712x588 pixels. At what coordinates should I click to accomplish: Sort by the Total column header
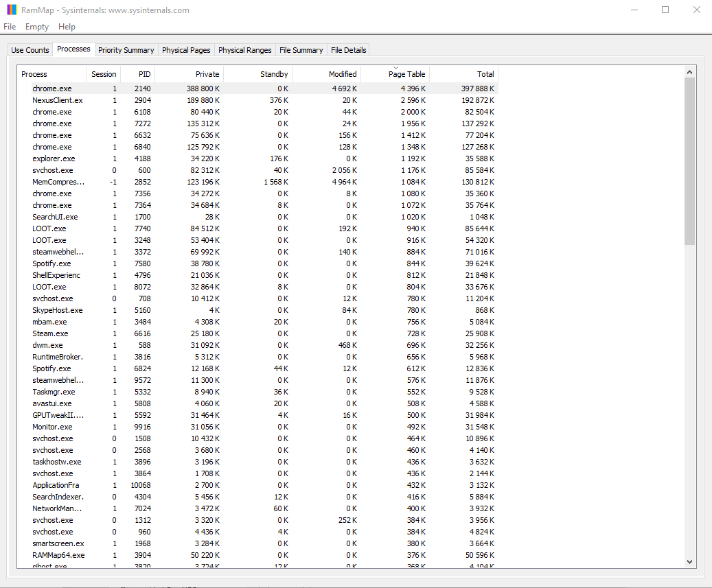463,74
